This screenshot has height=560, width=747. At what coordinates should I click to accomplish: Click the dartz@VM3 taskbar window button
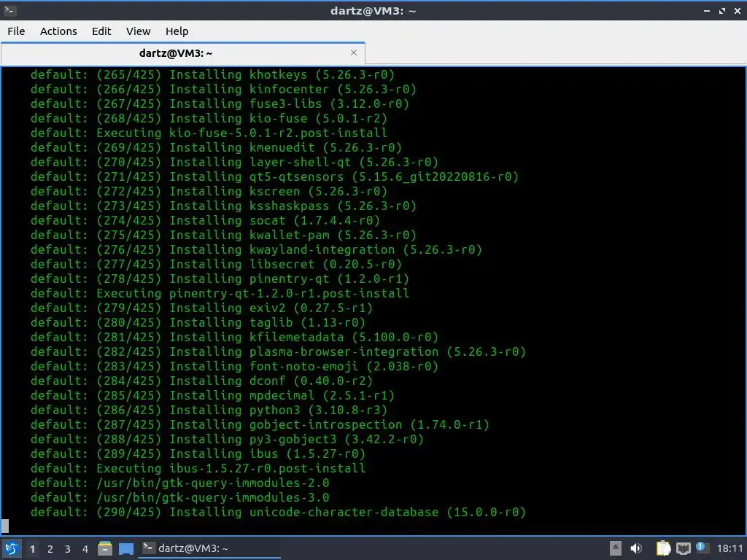pyautogui.click(x=209, y=548)
